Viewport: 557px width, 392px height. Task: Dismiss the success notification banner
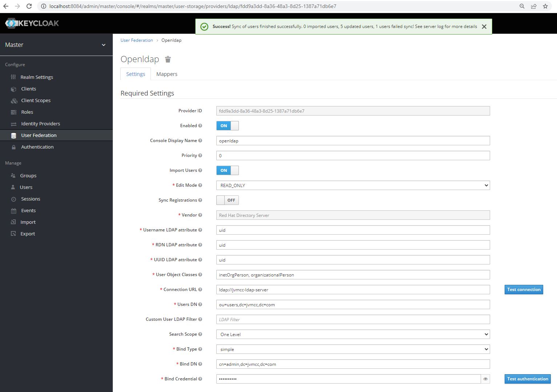click(x=484, y=27)
